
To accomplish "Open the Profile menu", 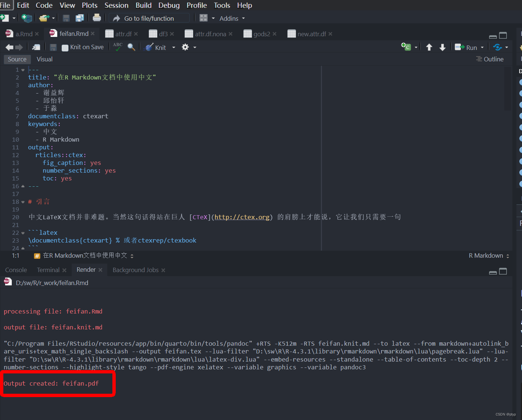I will click(197, 5).
